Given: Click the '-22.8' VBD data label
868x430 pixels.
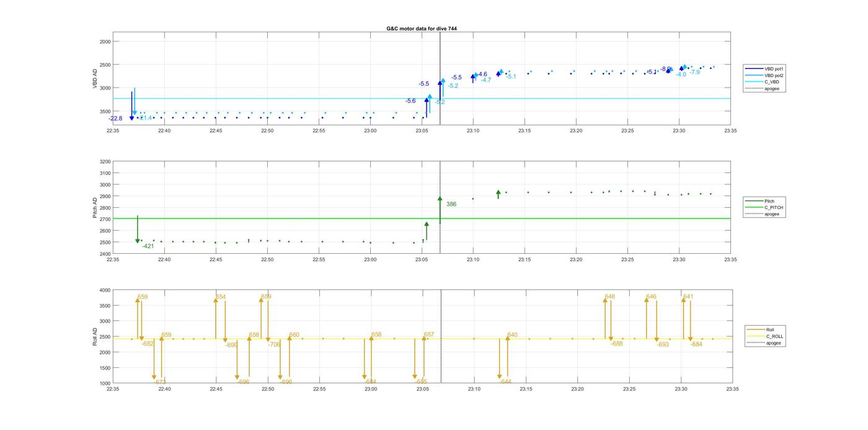Looking at the screenshot, I should click(x=115, y=119).
